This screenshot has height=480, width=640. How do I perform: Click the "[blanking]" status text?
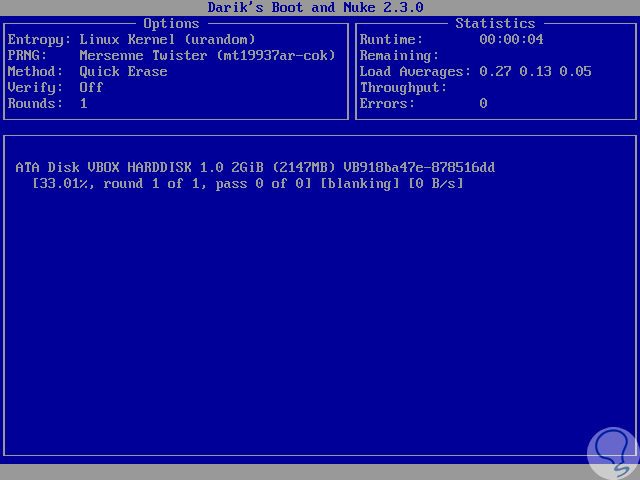(359, 184)
